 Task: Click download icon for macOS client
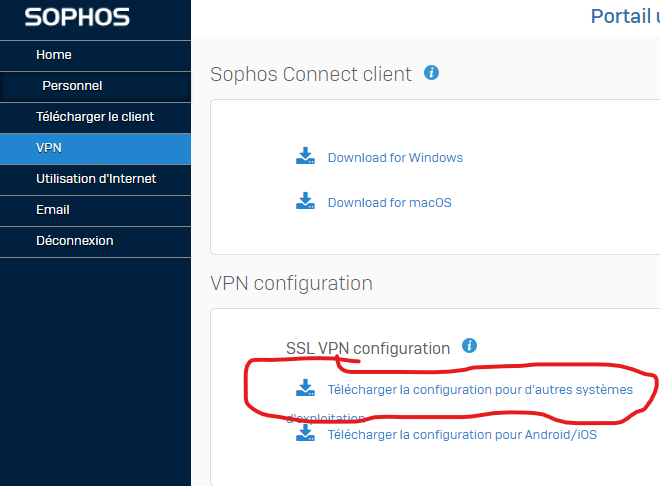(x=305, y=201)
